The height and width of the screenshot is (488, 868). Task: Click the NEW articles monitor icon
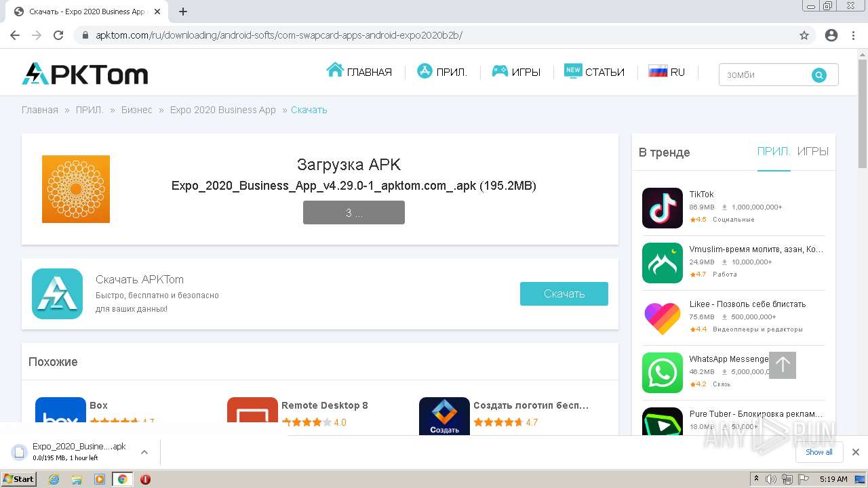pos(573,70)
